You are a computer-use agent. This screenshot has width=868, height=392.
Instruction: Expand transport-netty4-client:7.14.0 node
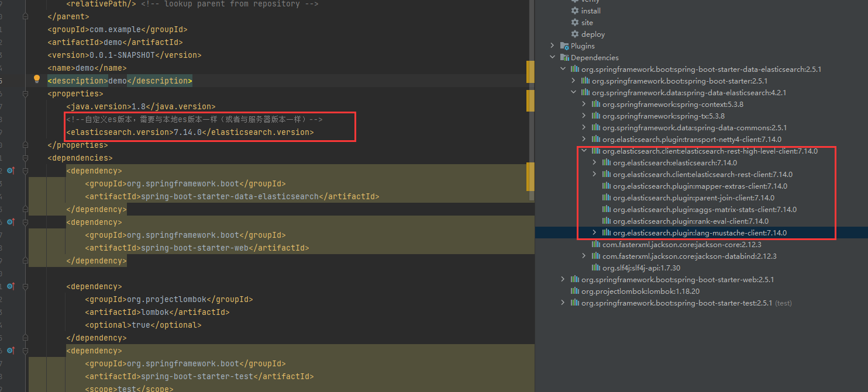[584, 139]
